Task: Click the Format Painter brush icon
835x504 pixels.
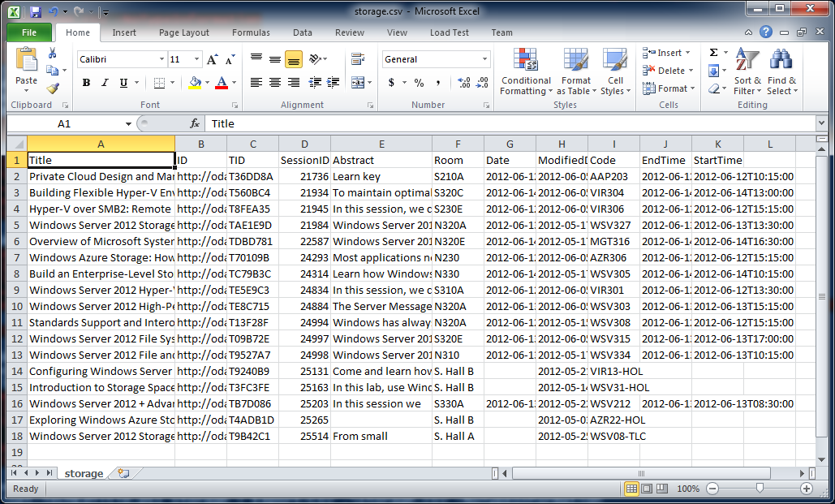Action: (53, 88)
